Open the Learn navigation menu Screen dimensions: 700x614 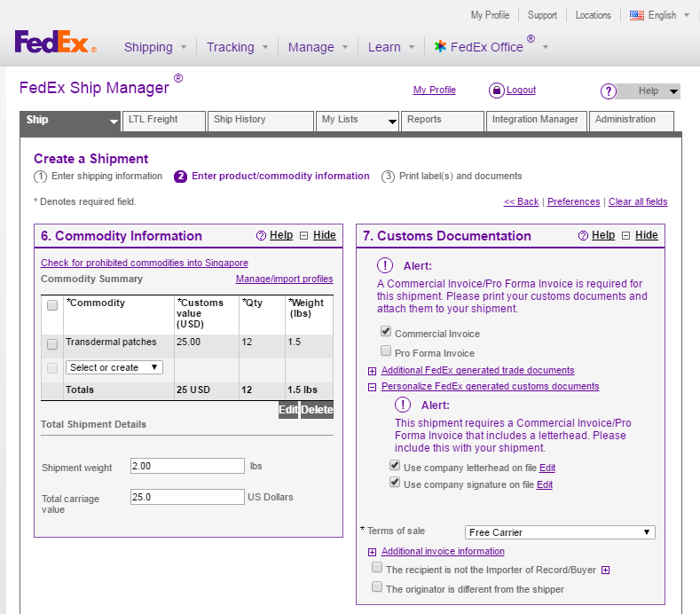tap(391, 47)
